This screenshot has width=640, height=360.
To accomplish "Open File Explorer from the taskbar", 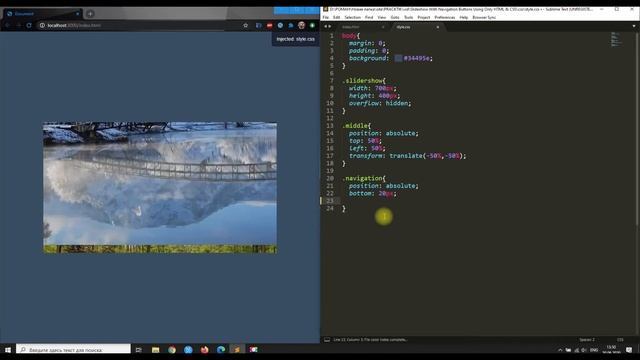I will [x=156, y=350].
